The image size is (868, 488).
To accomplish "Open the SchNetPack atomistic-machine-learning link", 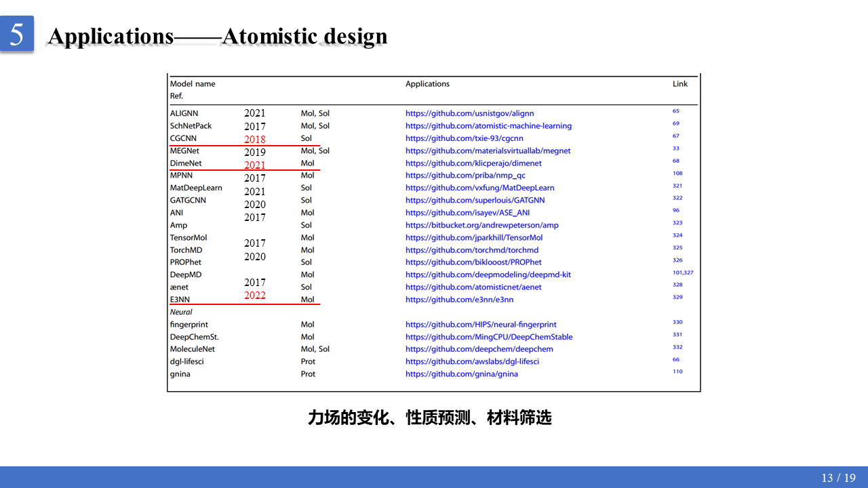I will click(488, 125).
